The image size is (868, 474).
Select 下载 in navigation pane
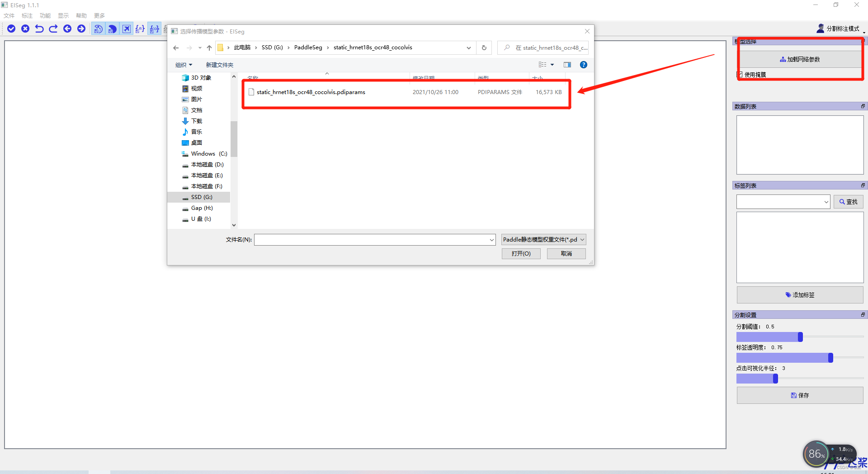click(x=197, y=121)
